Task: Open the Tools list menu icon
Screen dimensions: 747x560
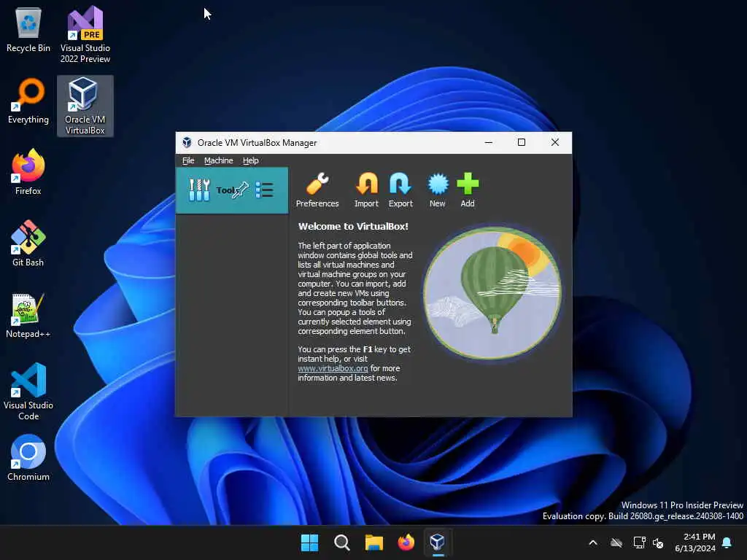Action: point(264,190)
